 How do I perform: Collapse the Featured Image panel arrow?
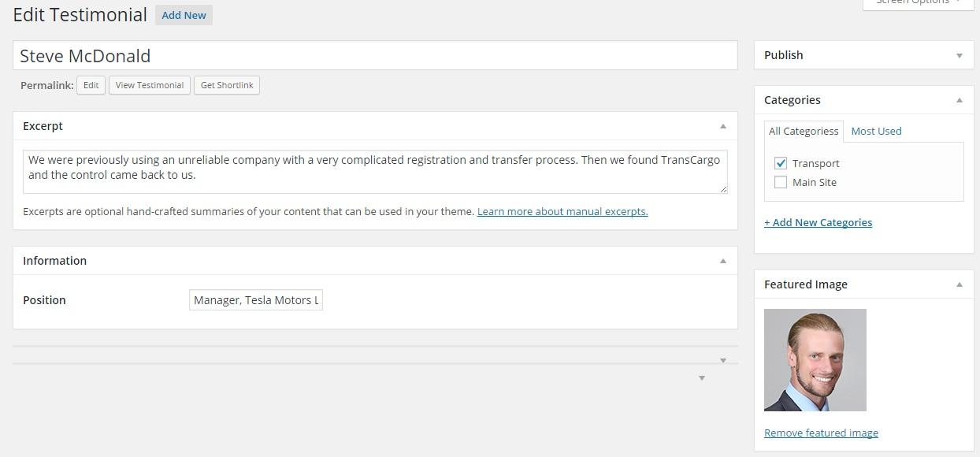coord(959,284)
